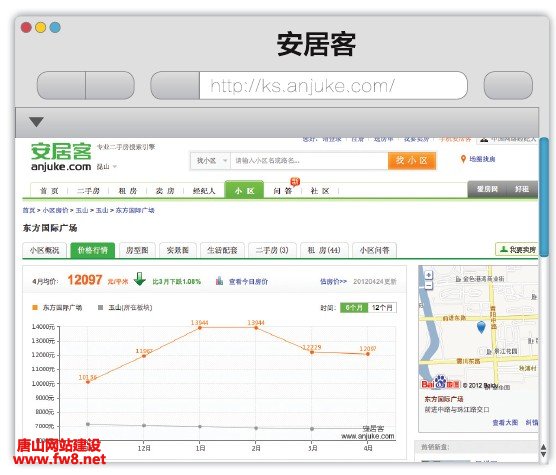Click the 13944 data point at 2月
The image size is (556, 475).
click(x=256, y=328)
